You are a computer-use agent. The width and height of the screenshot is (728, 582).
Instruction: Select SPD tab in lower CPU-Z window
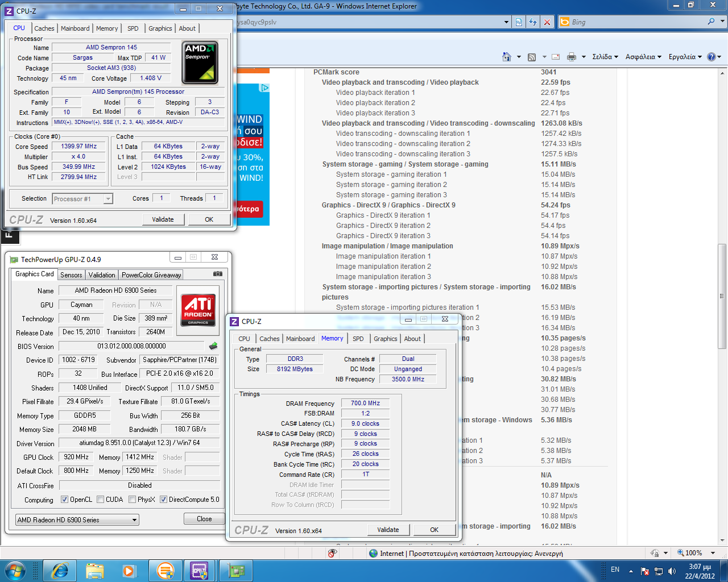(x=358, y=339)
